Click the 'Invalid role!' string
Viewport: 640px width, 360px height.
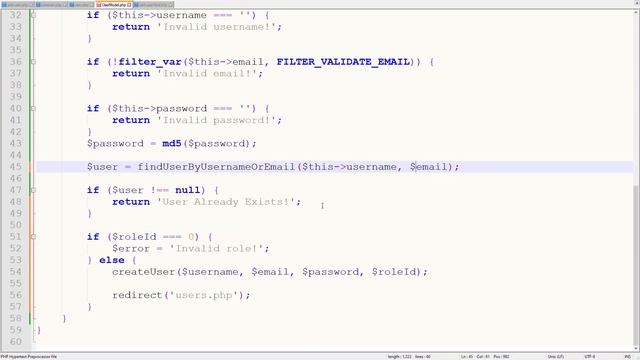[x=216, y=249]
